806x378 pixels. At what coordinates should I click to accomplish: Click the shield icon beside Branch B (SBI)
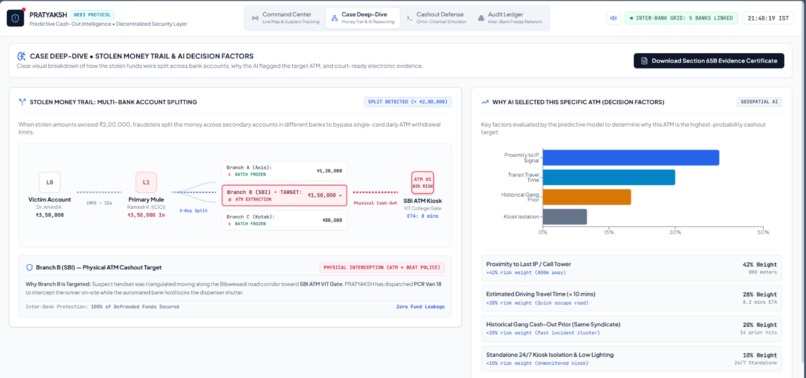coord(29,267)
